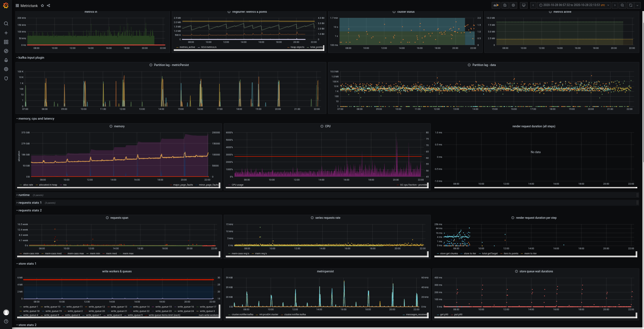Zoom out the time range

coord(623,5)
